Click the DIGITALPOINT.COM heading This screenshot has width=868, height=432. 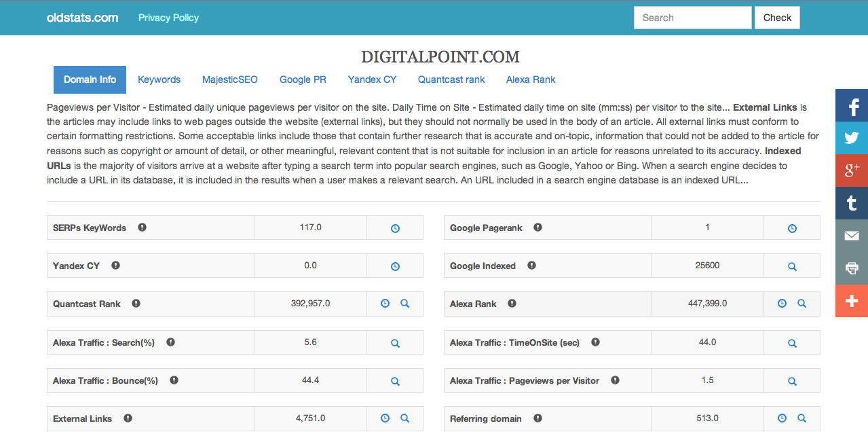point(440,57)
